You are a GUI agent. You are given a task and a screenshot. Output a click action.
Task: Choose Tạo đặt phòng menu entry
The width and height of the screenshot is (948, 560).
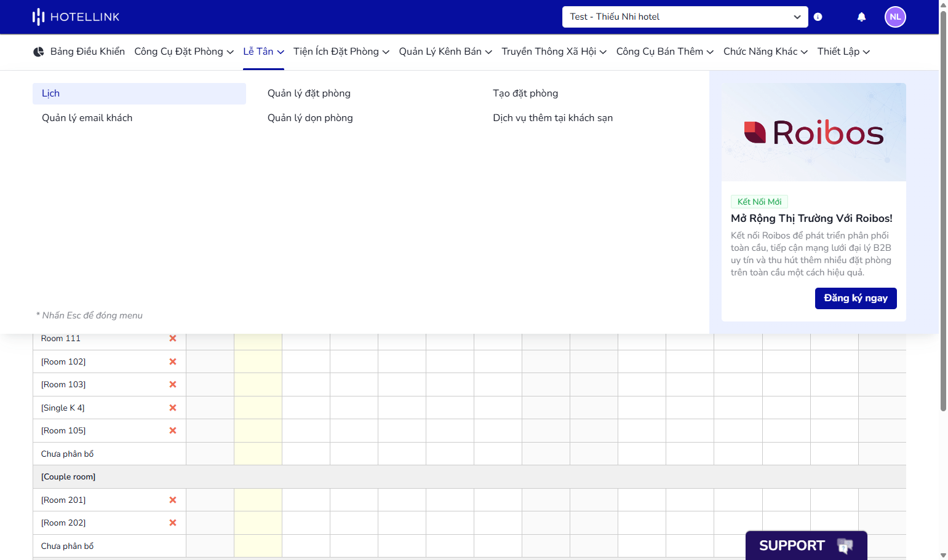click(525, 93)
